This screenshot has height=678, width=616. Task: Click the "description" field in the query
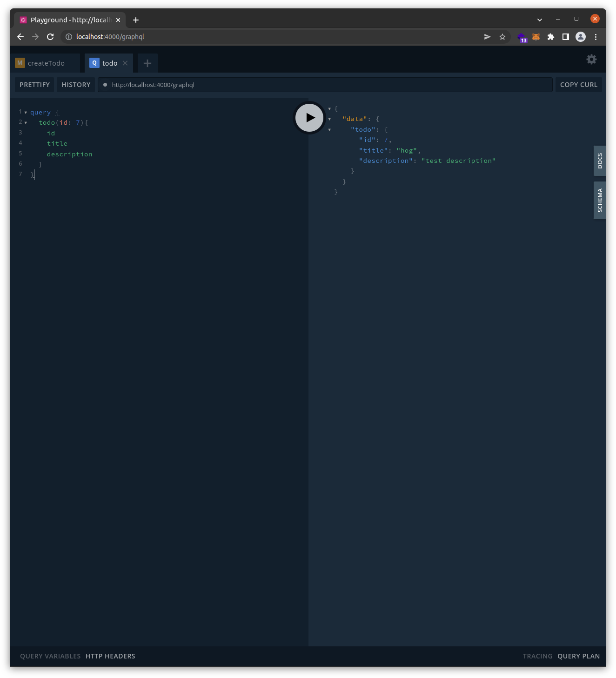click(70, 154)
